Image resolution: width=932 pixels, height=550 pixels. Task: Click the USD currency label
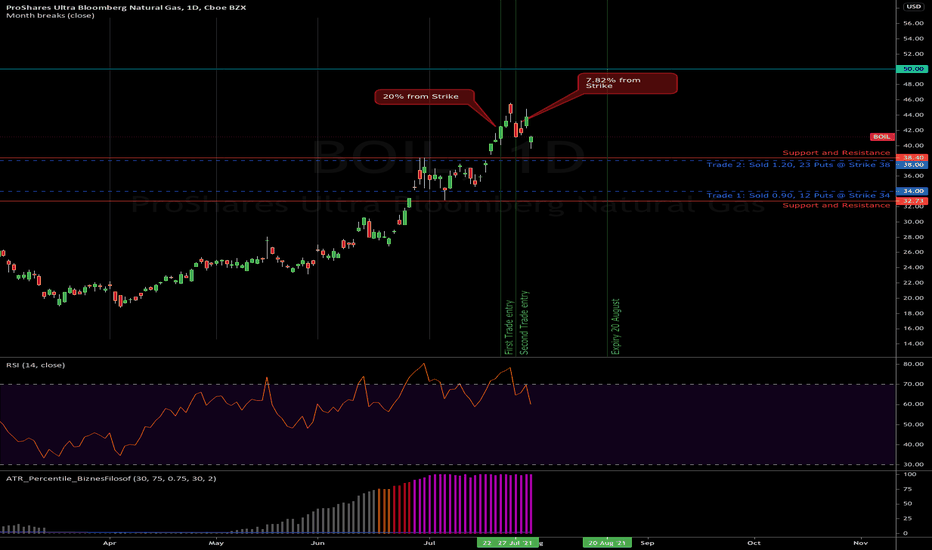point(913,7)
